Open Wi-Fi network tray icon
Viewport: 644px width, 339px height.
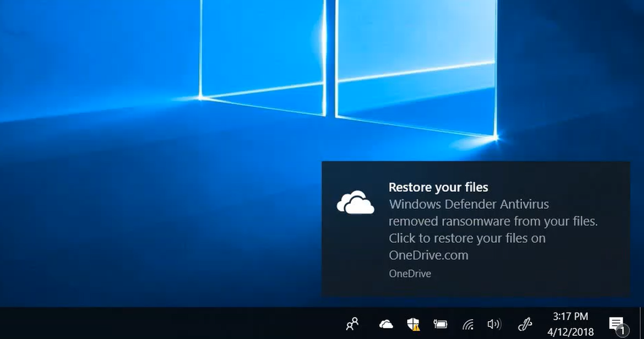pos(468,324)
